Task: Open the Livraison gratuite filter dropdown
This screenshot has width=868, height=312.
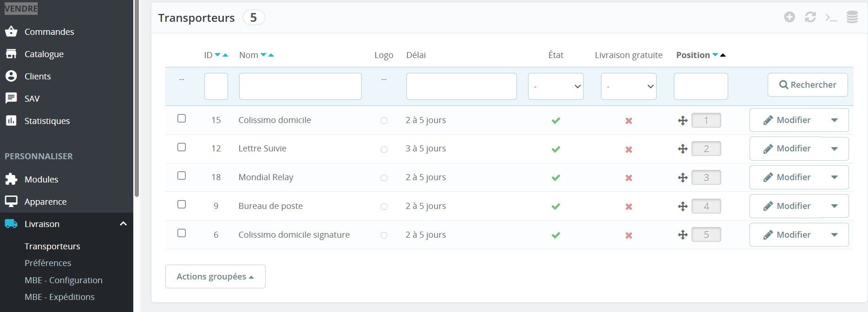Action: coord(629,86)
